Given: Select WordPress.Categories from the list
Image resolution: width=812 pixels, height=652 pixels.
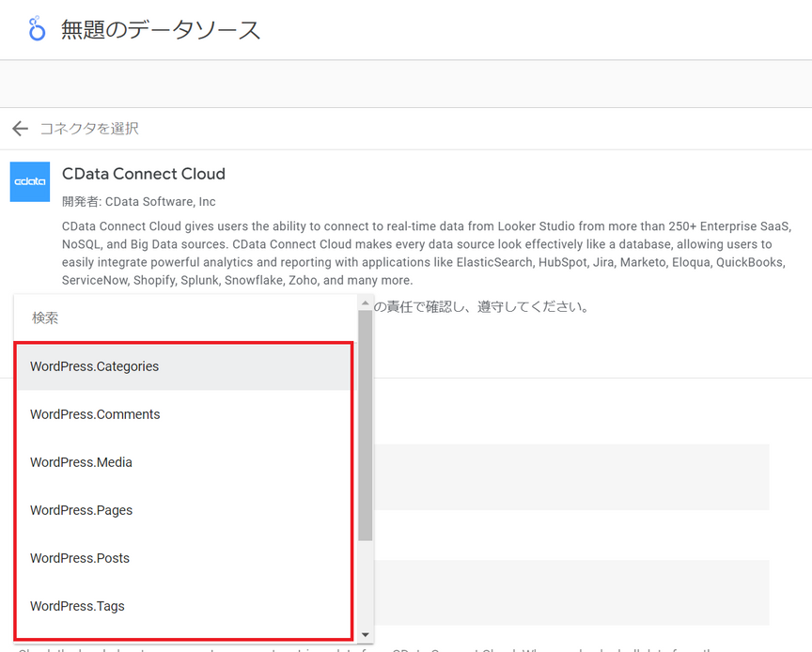Looking at the screenshot, I should (184, 366).
